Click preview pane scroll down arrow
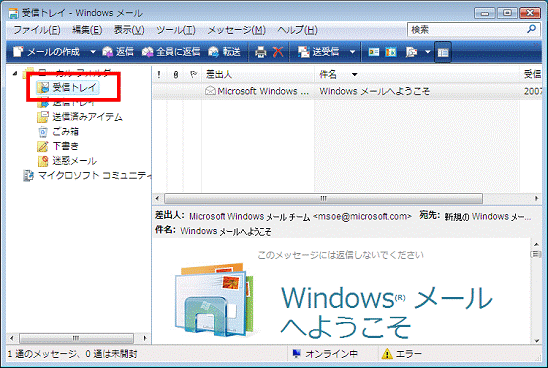Viewport: 548px width, 368px height. (536, 341)
